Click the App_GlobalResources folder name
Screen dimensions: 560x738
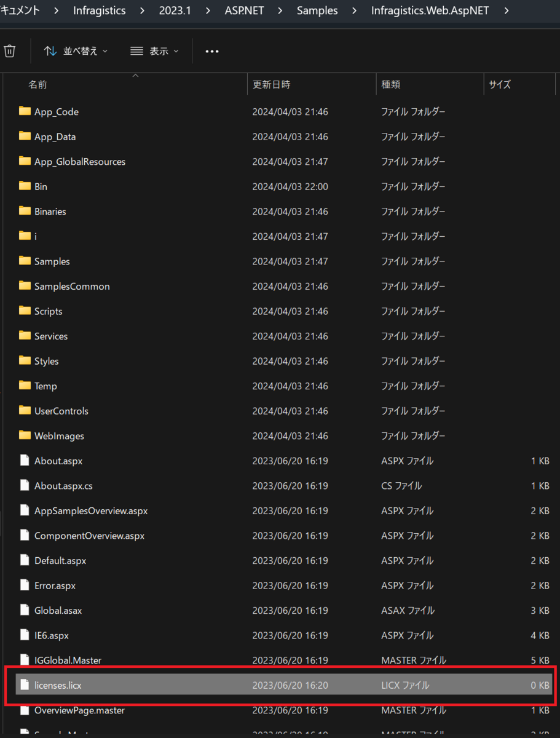[80, 161]
